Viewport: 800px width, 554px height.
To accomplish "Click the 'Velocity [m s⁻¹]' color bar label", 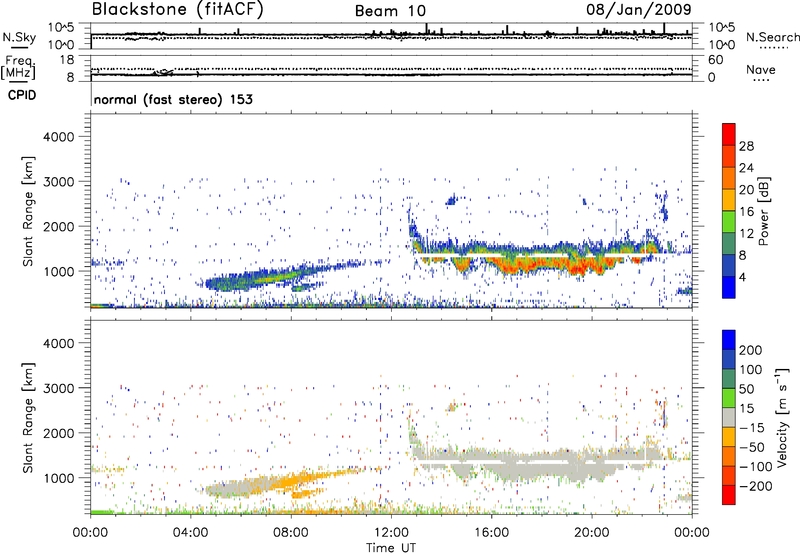I will [x=782, y=417].
